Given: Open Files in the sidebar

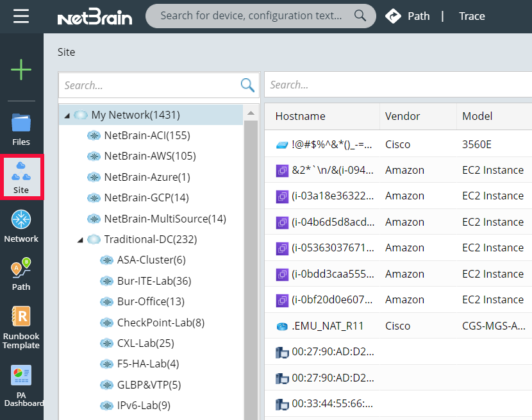Looking at the screenshot, I should (x=21, y=130).
